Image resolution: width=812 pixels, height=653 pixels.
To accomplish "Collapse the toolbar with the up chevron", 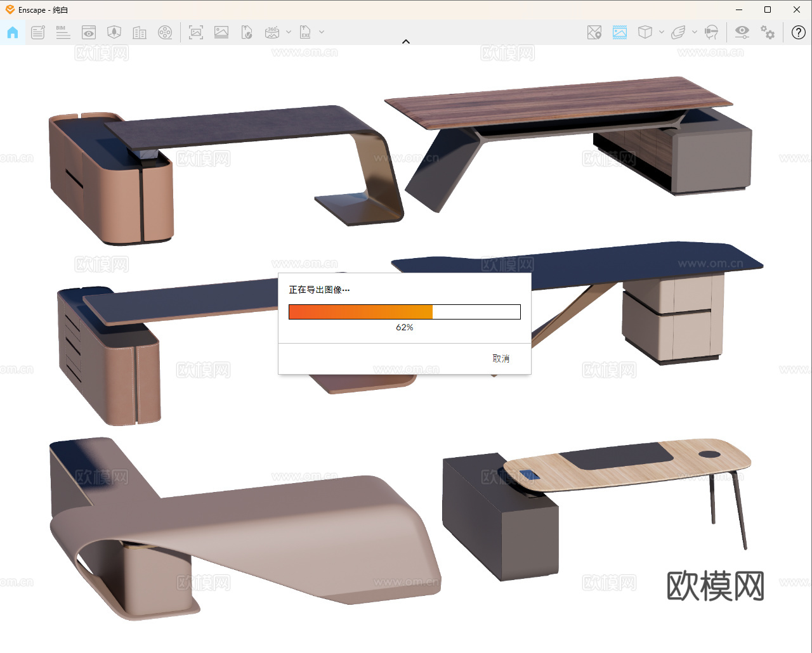I will [406, 42].
